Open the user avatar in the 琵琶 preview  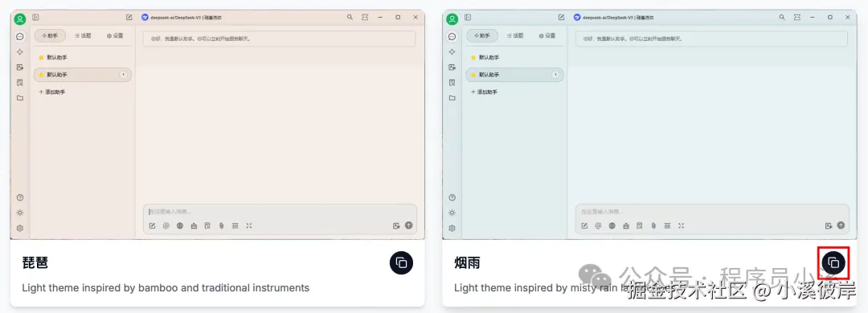[x=20, y=19]
